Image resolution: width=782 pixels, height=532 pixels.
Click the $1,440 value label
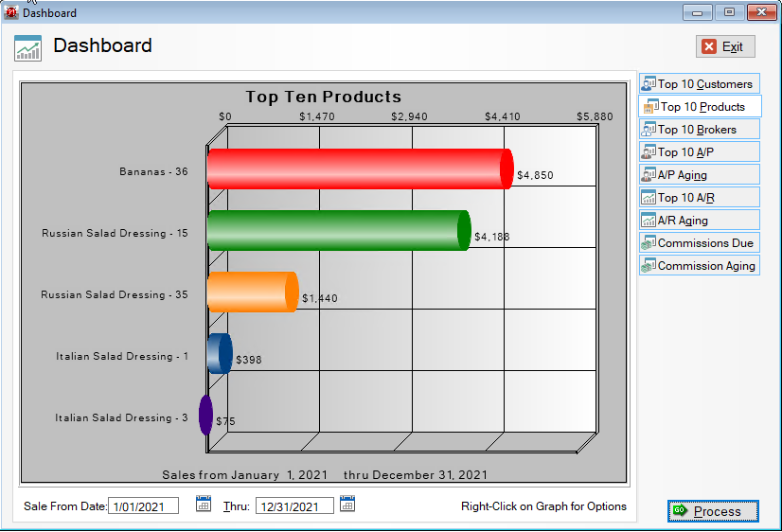point(320,298)
